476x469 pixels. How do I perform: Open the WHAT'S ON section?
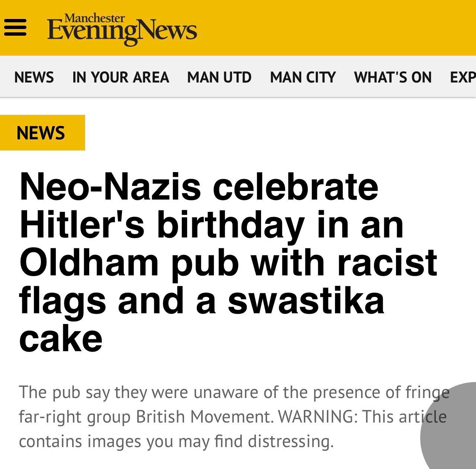[393, 77]
